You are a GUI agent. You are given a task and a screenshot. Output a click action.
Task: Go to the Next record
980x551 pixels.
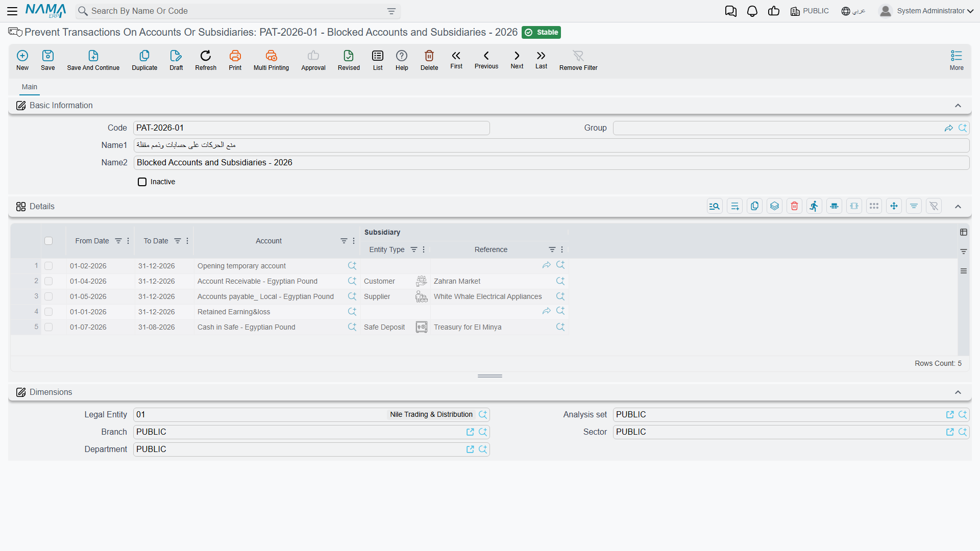517,59
